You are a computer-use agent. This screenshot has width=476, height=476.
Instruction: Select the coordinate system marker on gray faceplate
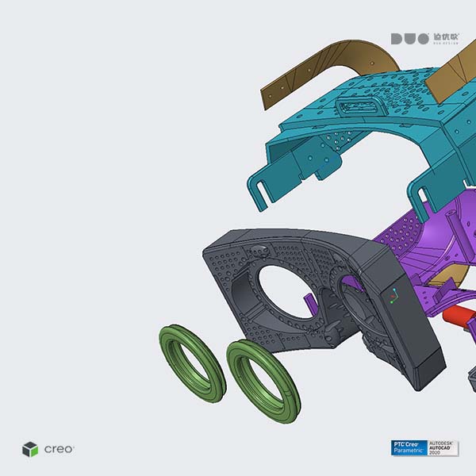pyautogui.click(x=393, y=300)
